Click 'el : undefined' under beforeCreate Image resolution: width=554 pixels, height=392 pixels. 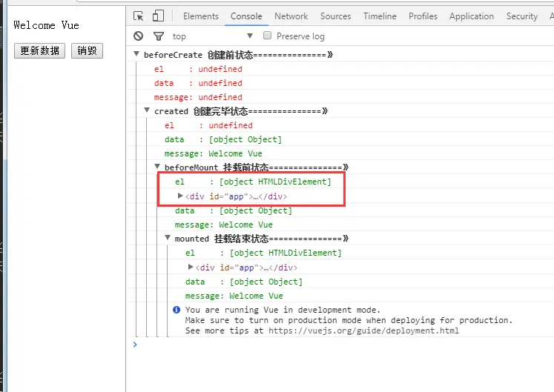(198, 69)
